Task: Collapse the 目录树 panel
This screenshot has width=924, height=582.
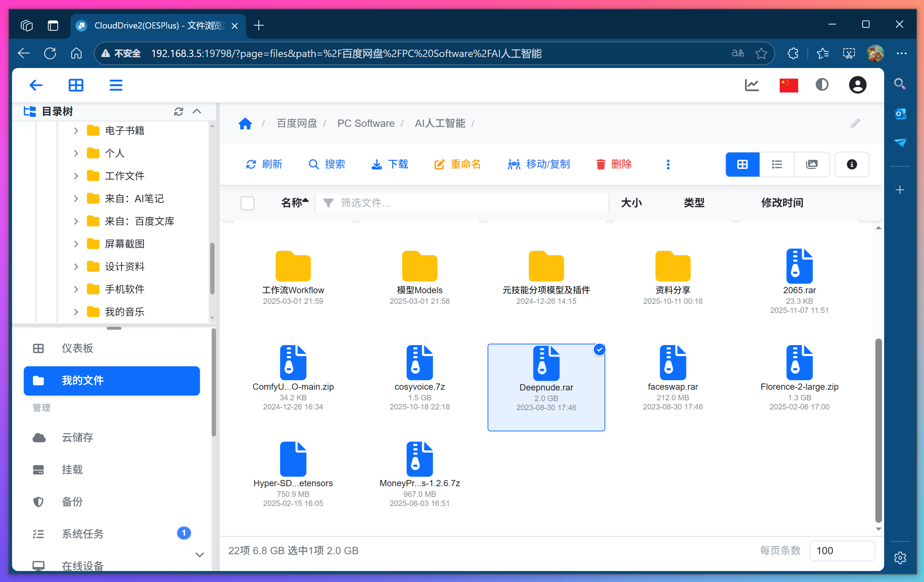Action: point(197,112)
